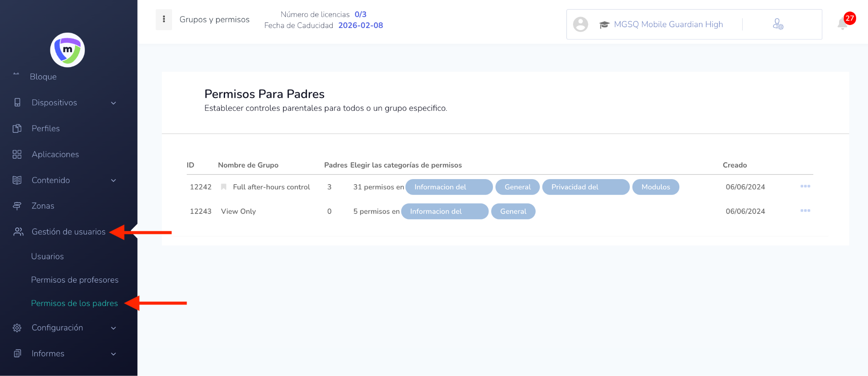Viewport: 868px width, 376px height.
Task: Click the Zonas signpost icon in sidebar
Action: point(17,206)
